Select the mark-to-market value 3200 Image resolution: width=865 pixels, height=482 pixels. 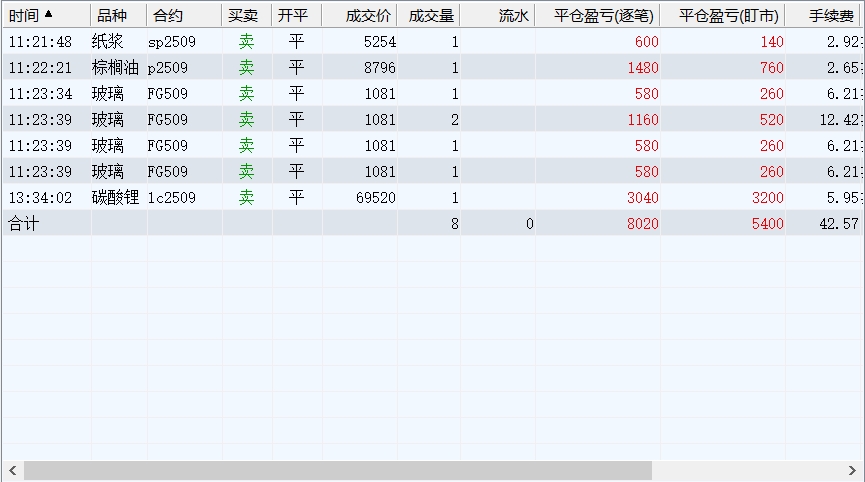click(768, 197)
